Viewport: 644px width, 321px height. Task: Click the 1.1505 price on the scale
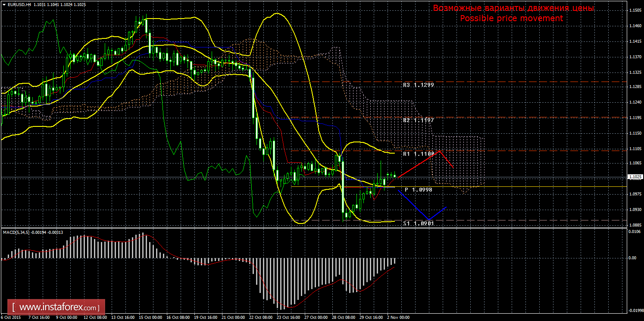coord(635,10)
